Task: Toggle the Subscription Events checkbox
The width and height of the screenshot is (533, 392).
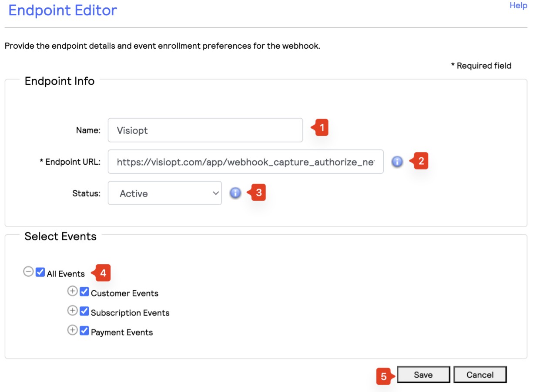Action: (84, 311)
